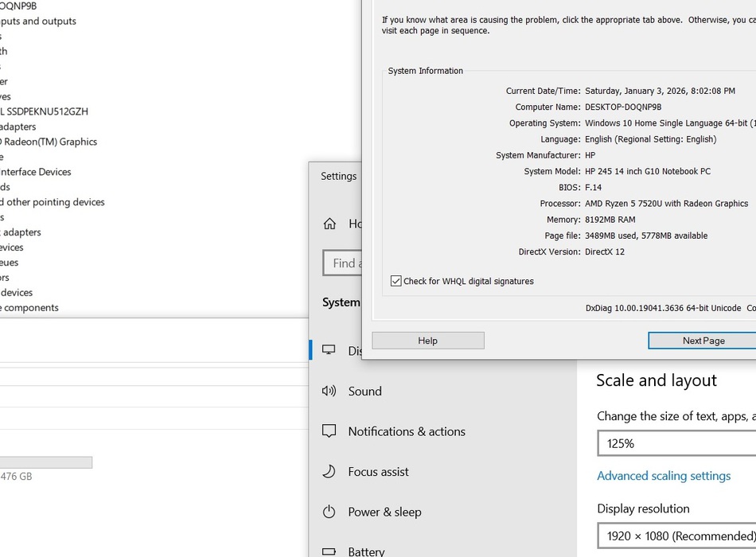Open the 125% scale dropdown

(x=676, y=443)
